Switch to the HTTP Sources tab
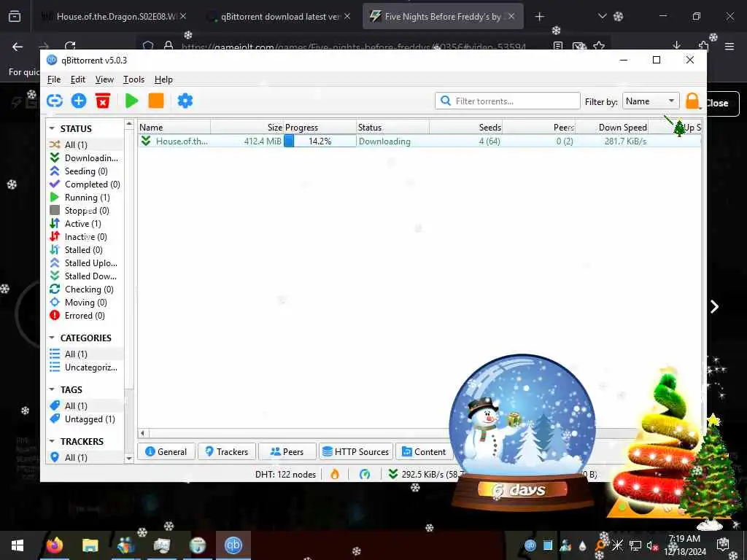This screenshot has height=560, width=747. (x=356, y=451)
